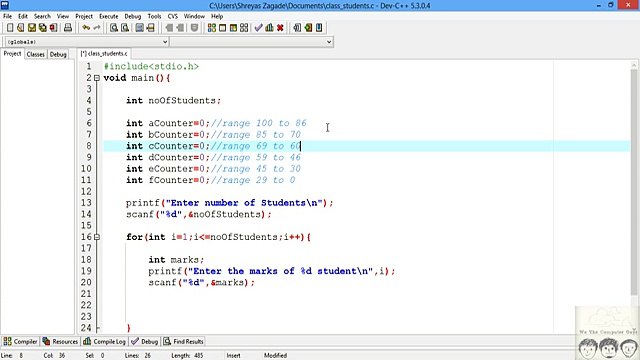Open the Search menu
Screen dimensions: 640x360
coord(42,16)
